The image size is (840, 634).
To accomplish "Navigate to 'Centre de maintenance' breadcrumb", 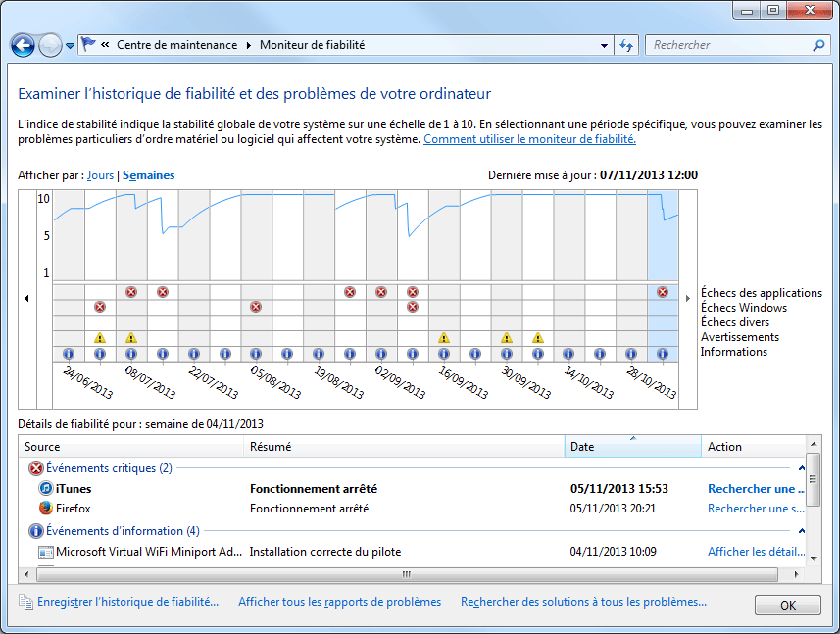I will tap(176, 45).
